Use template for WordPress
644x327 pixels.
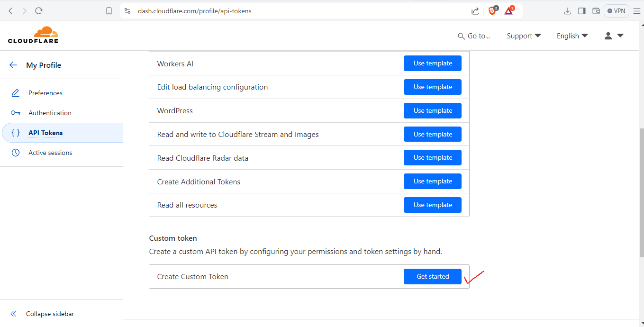pyautogui.click(x=433, y=111)
